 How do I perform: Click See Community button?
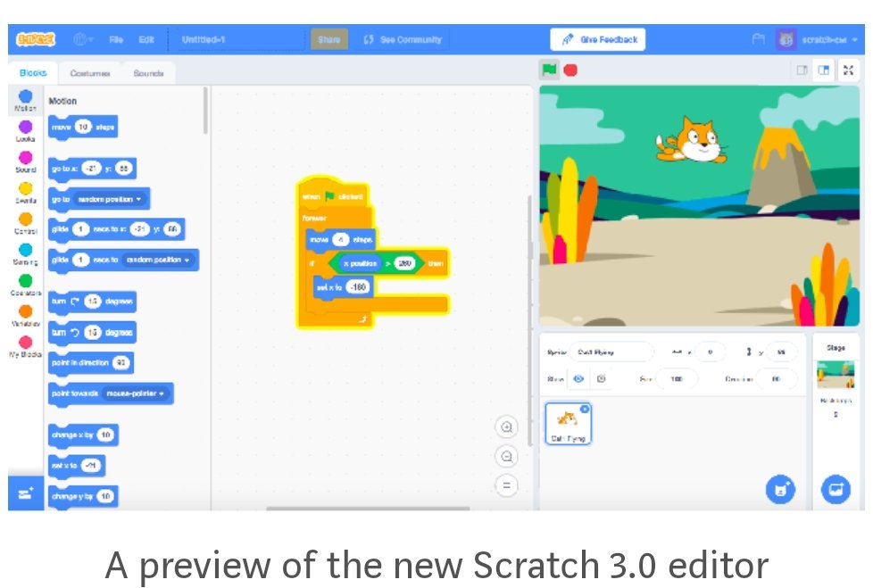click(403, 39)
